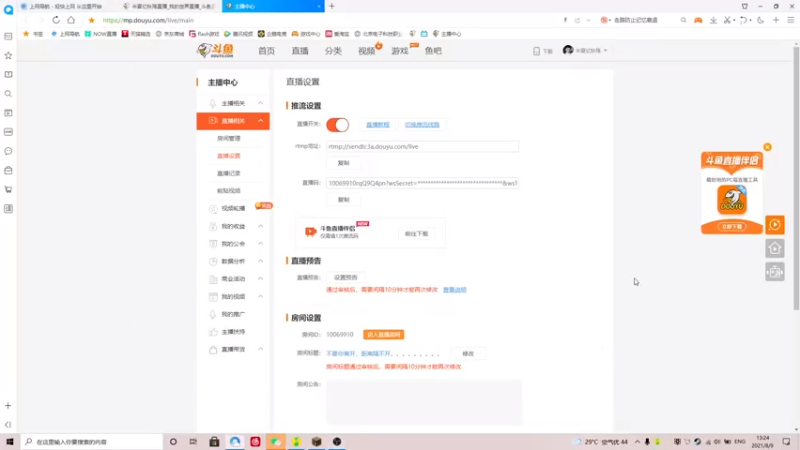Click the plus icon in browser sidebar
The height and width of the screenshot is (450, 800).
8,406
